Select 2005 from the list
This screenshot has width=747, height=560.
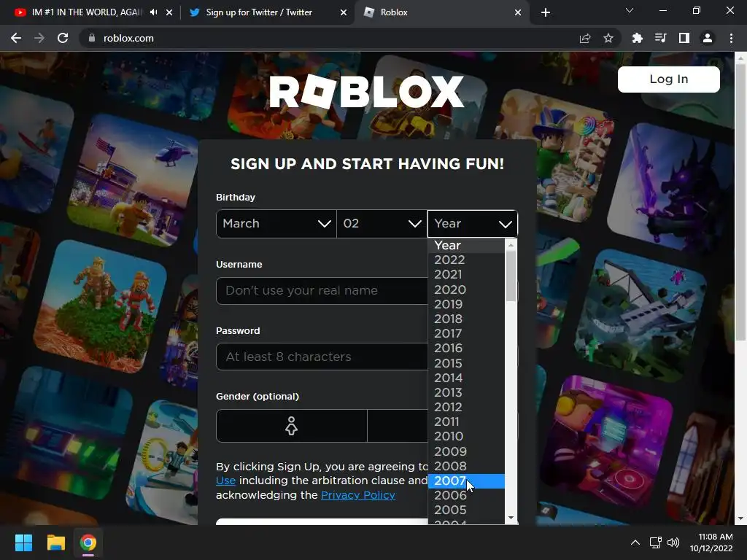point(466,510)
